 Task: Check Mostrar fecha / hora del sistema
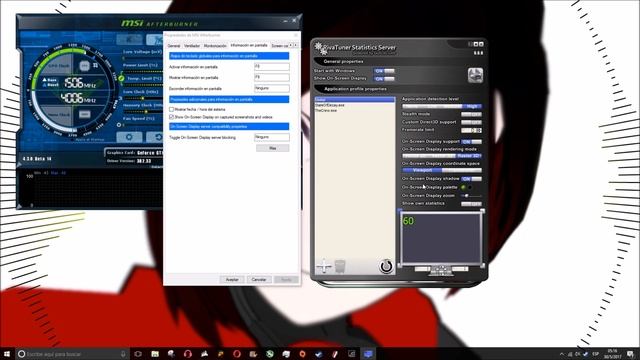(x=171, y=109)
